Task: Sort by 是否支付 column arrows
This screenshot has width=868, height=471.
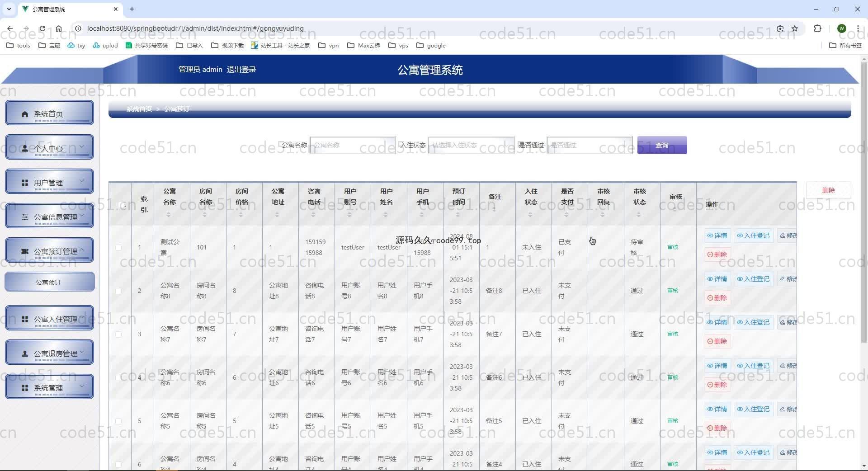Action: coord(566,215)
